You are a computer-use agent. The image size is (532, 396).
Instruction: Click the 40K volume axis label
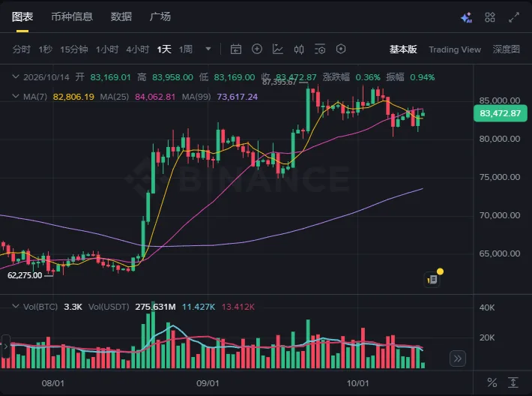tap(487, 307)
